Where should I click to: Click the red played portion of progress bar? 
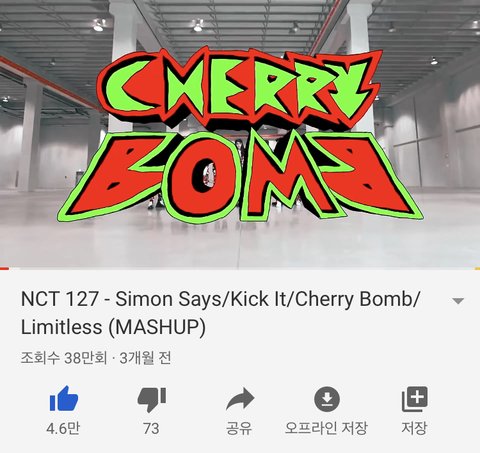pos(4,268)
